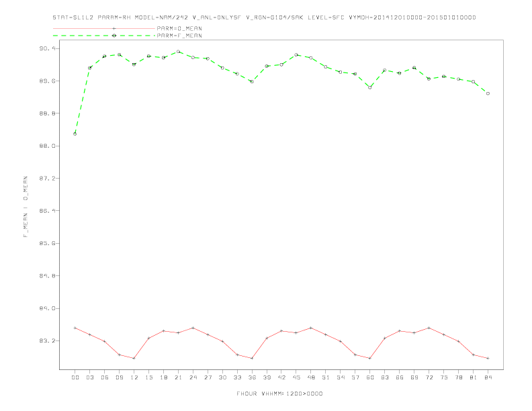Click x-axis tick label 15

[x=149, y=377]
